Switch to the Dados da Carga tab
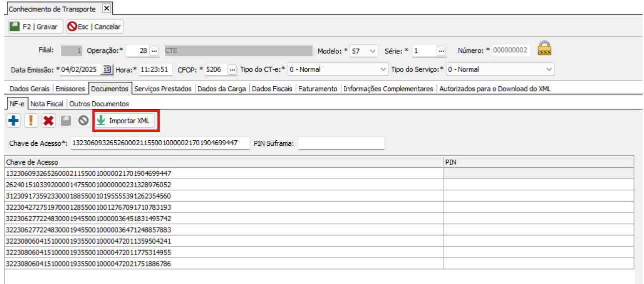Image resolution: width=644 pixels, height=284 pixels. (x=222, y=89)
